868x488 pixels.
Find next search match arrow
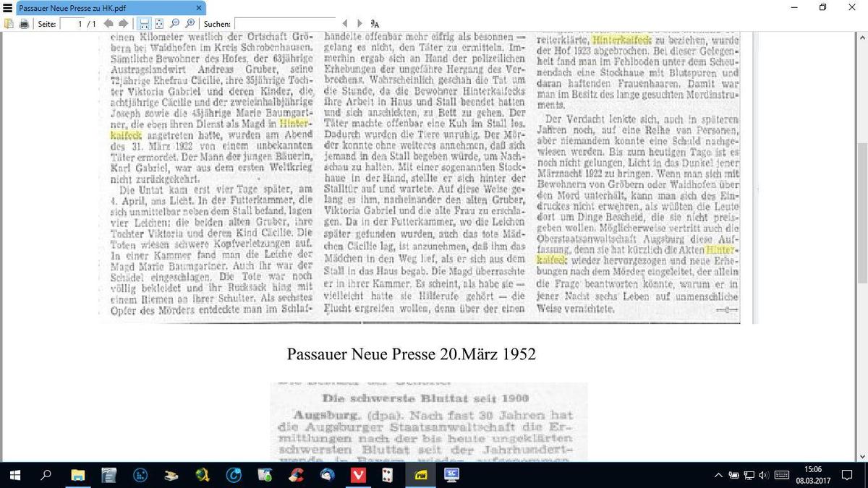[359, 24]
